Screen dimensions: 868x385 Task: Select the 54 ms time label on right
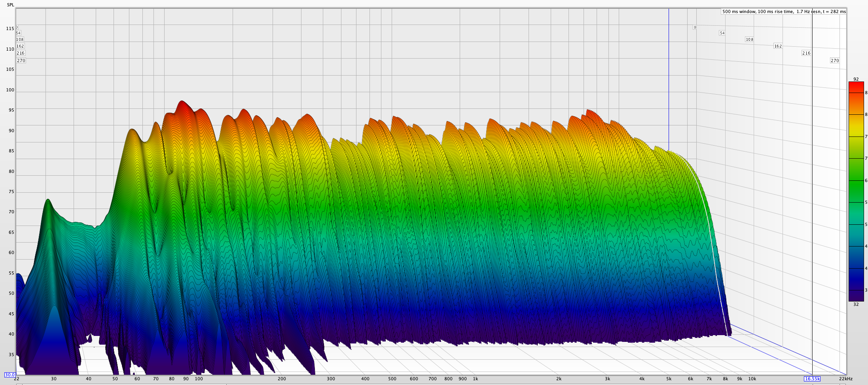click(x=722, y=33)
